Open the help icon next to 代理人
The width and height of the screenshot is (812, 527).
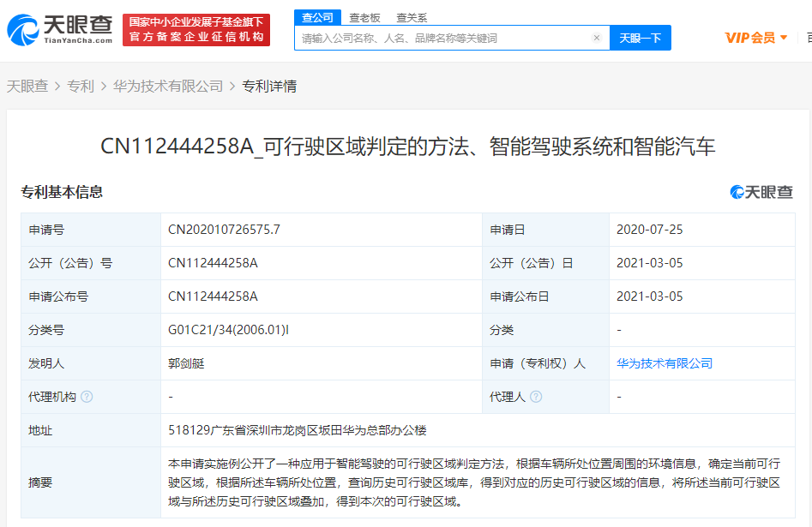[x=538, y=397]
